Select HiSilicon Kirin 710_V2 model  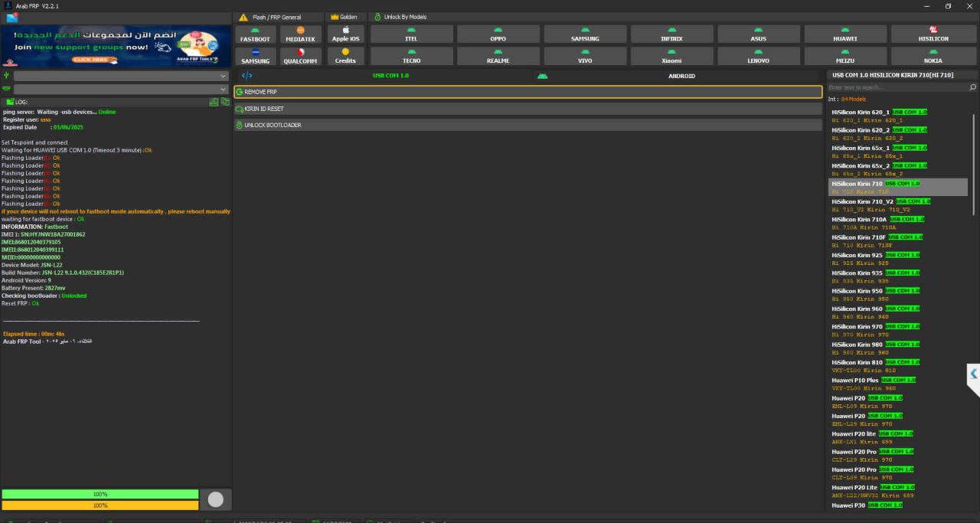coord(899,205)
